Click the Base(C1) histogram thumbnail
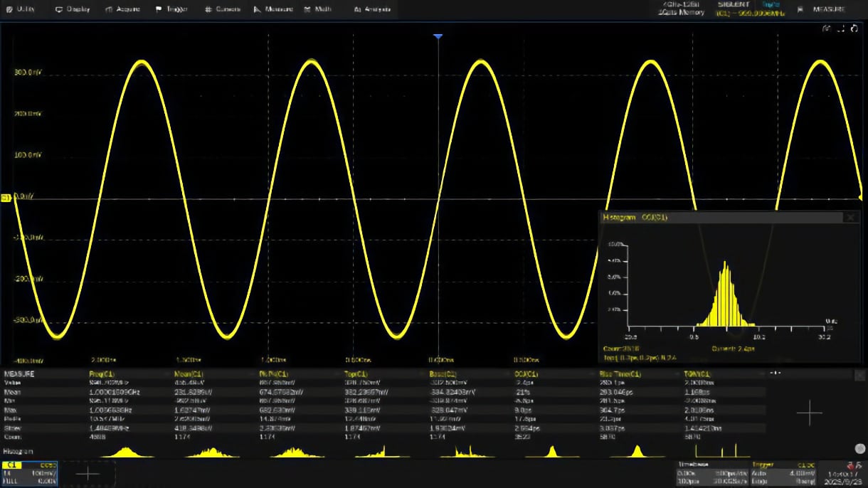Viewport: 868px width, 488px height. point(468,451)
